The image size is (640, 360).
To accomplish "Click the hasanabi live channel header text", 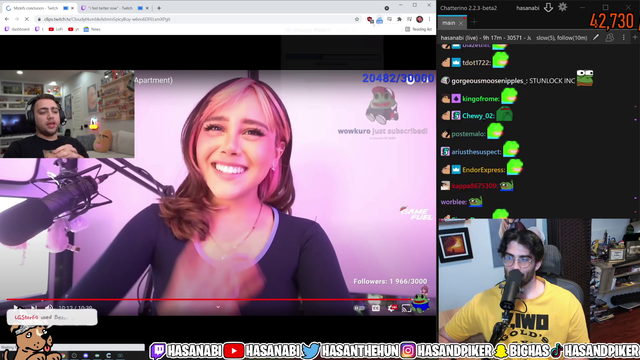I will pos(486,38).
